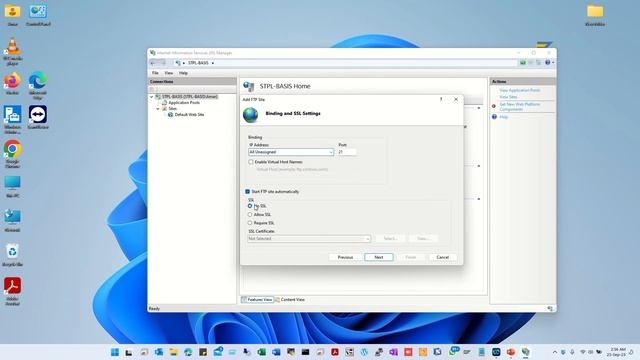Screen dimensions: 640x360
Task: Click Get New Web Platform Components link
Action: coord(520,107)
